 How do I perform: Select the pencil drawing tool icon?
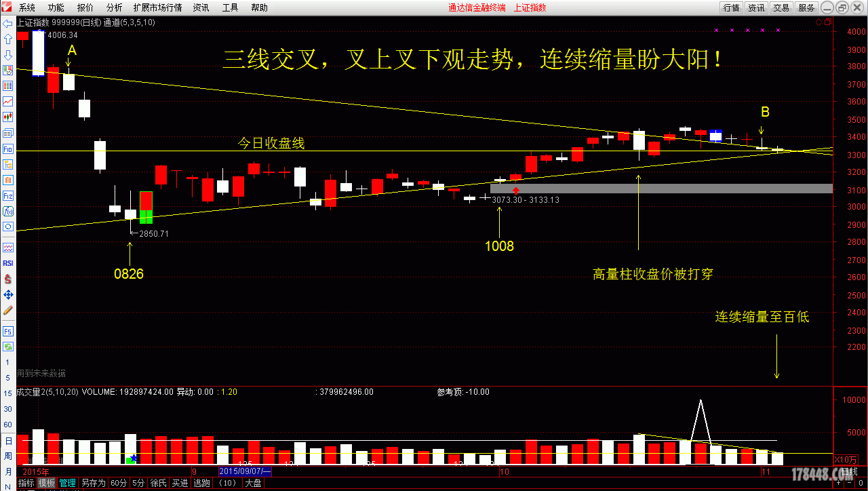8,310
